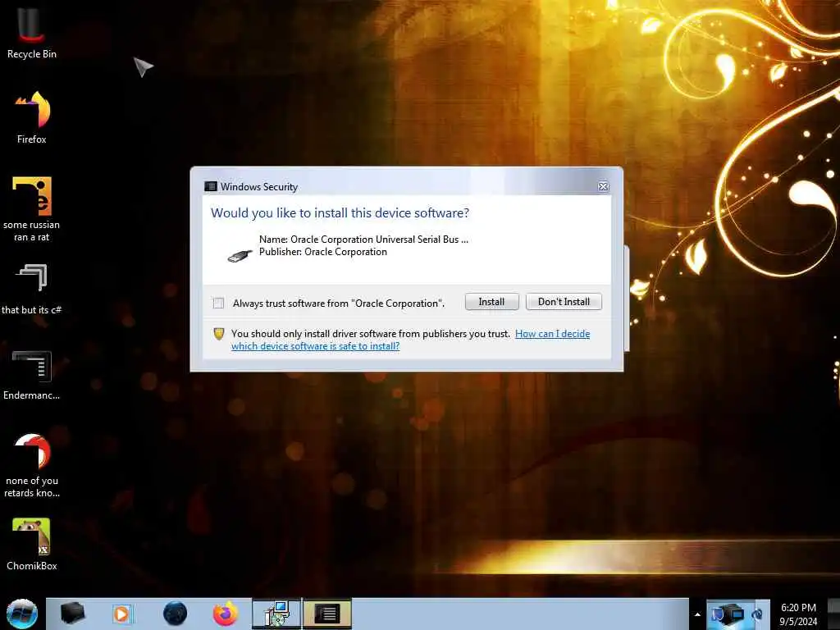
Task: Click the Don't Install button
Action: tap(564, 302)
